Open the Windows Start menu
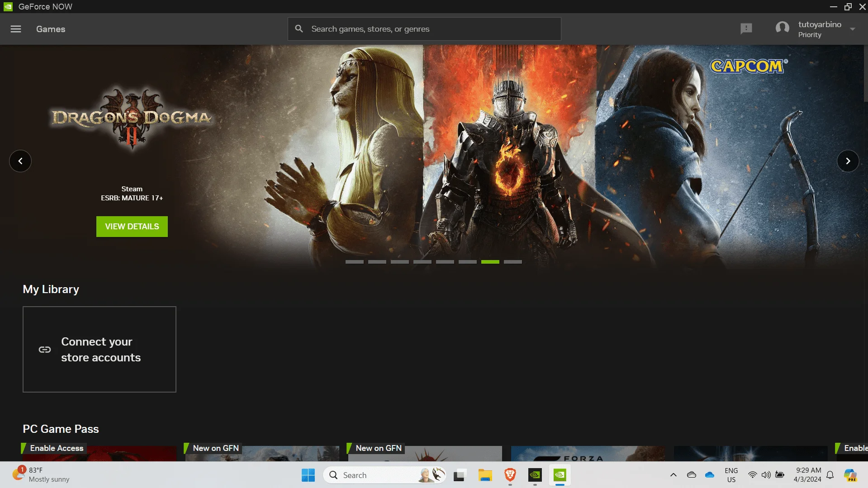 click(x=308, y=475)
